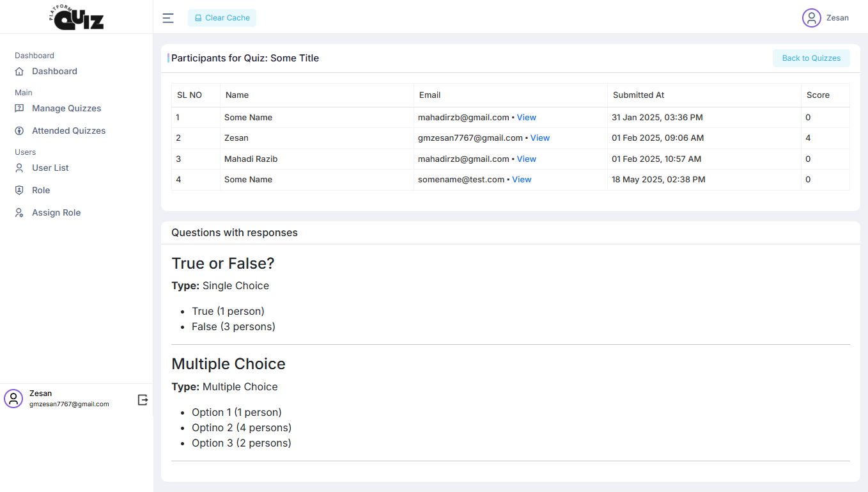Screen dimensions: 868x492
Task: Open View link for somename@test.com
Action: tap(522, 179)
